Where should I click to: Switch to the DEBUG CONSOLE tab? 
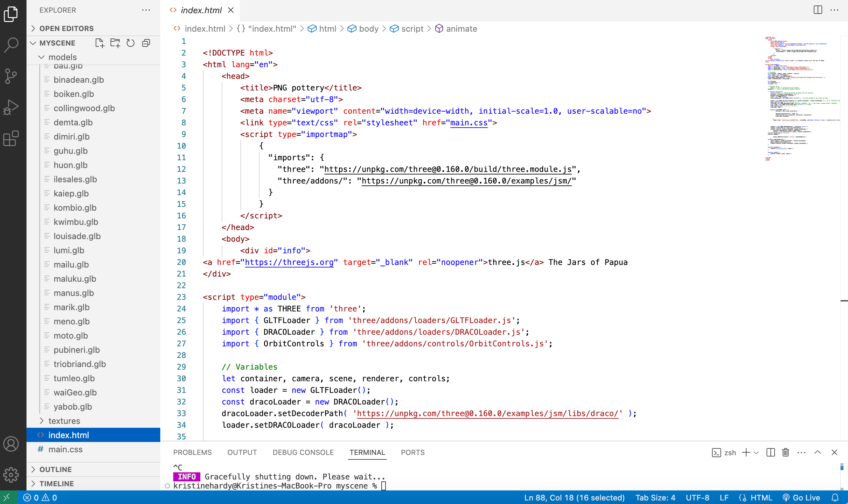pyautogui.click(x=303, y=452)
